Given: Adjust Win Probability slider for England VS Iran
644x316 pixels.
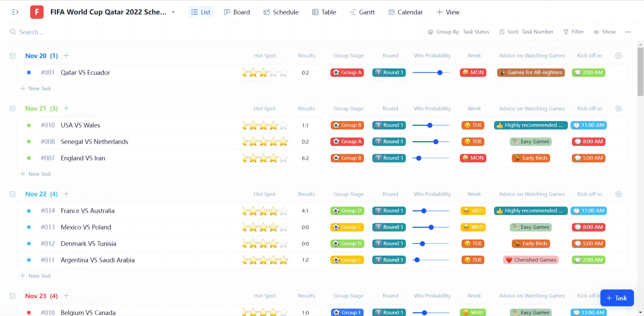Looking at the screenshot, I should 419,158.
